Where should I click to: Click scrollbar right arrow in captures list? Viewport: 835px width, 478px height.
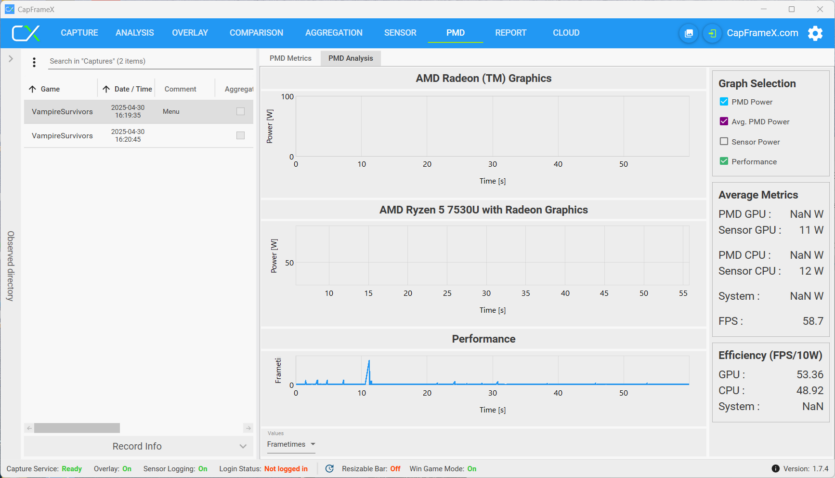(x=248, y=428)
